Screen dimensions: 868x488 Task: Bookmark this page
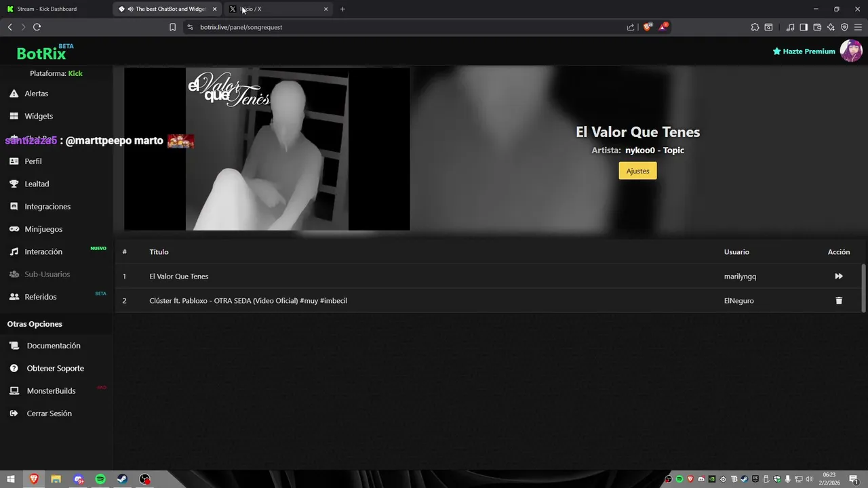pyautogui.click(x=172, y=27)
